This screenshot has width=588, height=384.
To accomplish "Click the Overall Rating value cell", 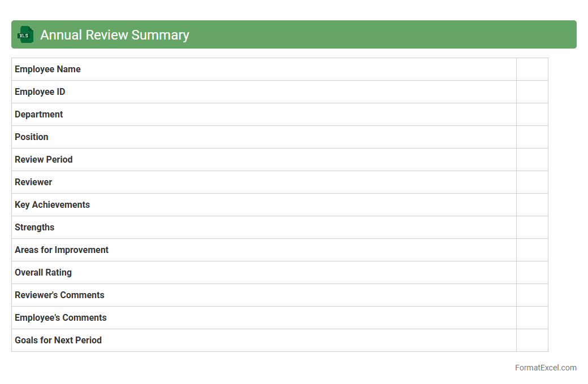I will click(x=531, y=273).
